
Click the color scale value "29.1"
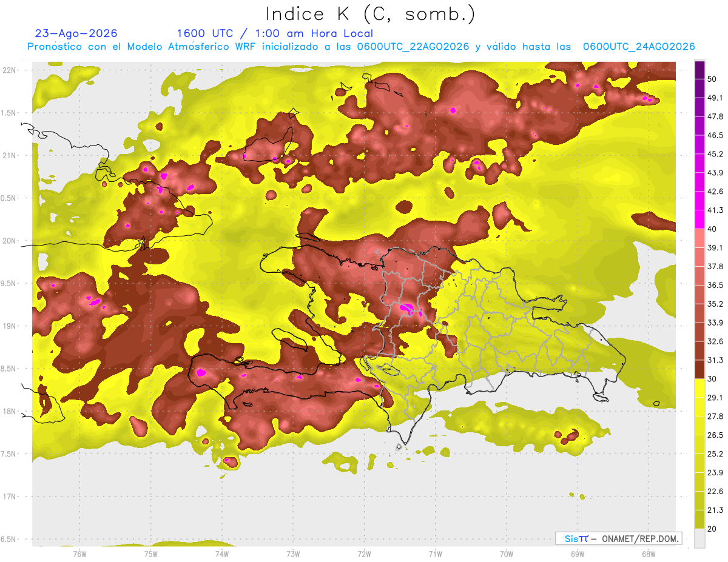point(715,398)
